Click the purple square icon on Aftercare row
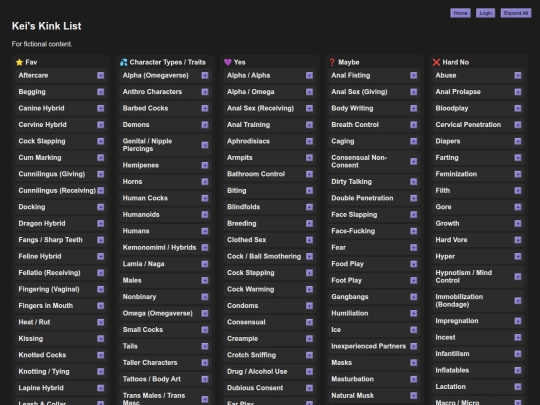The height and width of the screenshot is (405, 540). (101, 75)
